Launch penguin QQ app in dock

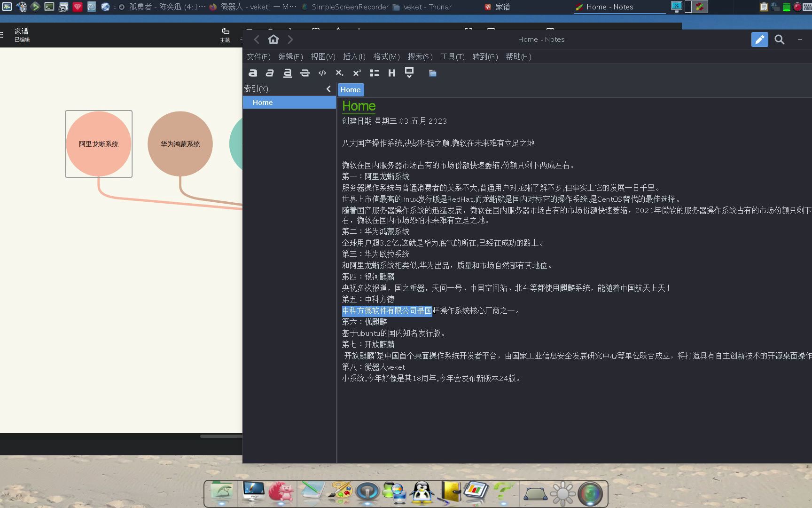[x=422, y=492]
